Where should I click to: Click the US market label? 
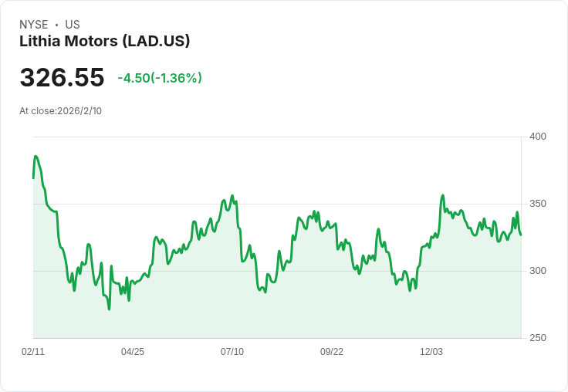pos(73,25)
